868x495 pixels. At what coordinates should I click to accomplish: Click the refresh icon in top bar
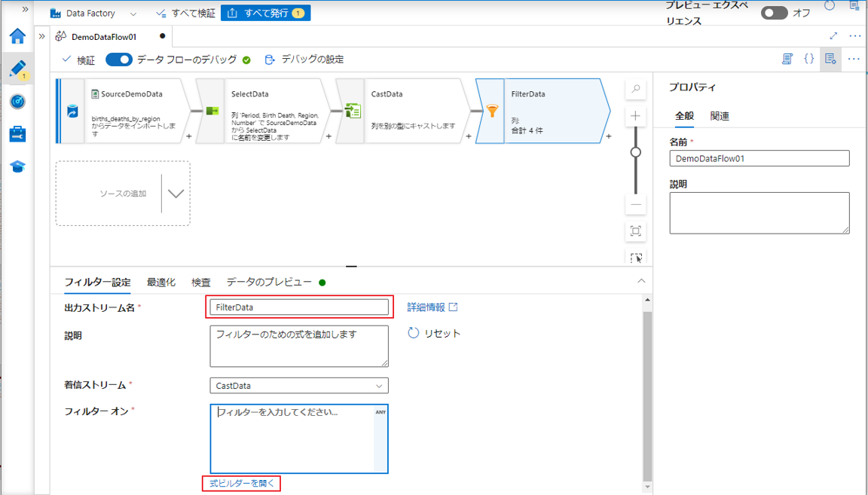pyautogui.click(x=830, y=6)
